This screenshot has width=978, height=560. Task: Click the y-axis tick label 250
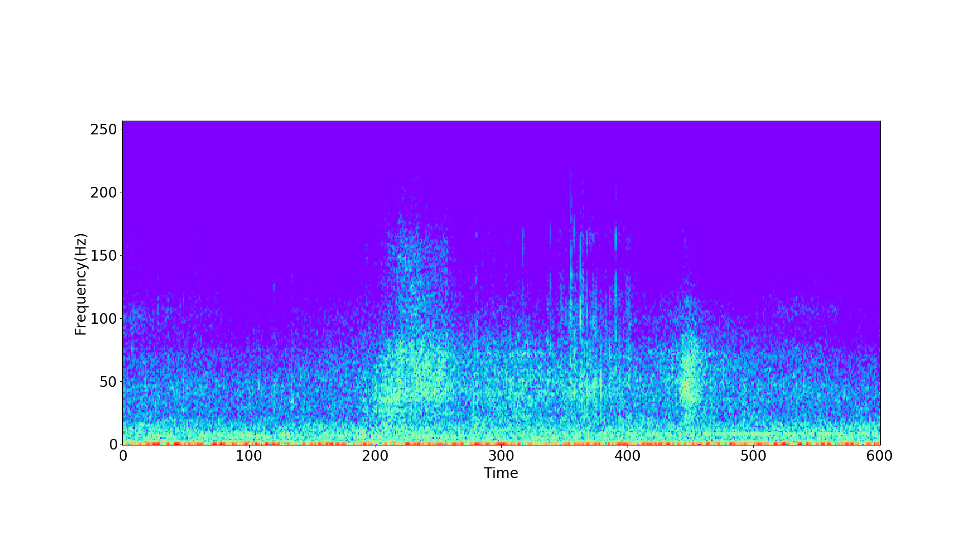tap(104, 129)
